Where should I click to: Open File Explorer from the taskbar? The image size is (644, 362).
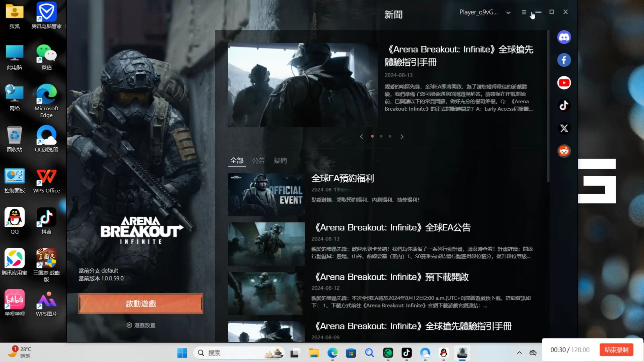point(314,353)
